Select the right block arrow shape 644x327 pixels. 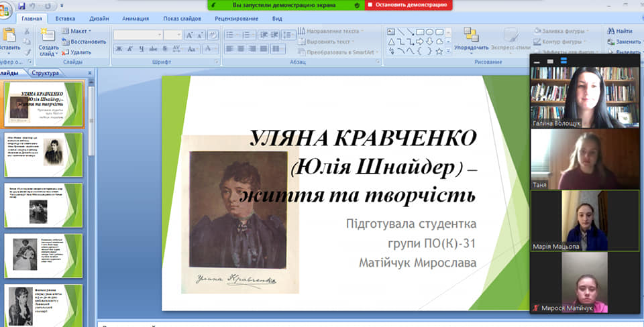click(420, 42)
